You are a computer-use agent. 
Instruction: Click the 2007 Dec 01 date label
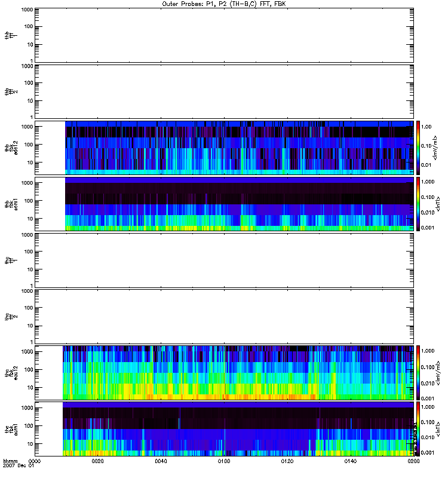click(19, 466)
